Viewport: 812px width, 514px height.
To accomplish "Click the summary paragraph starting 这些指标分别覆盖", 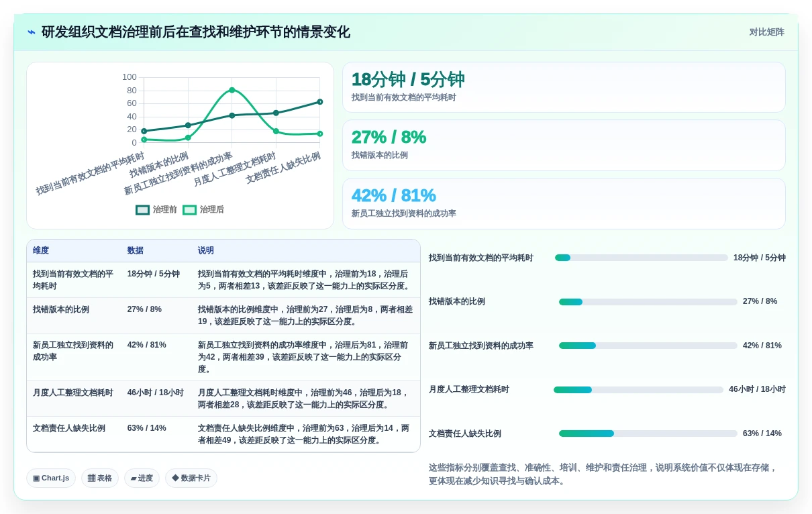I will pyautogui.click(x=603, y=474).
